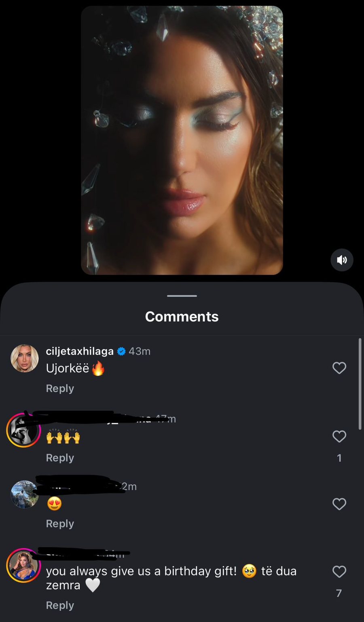Reply to the raised hands comment
The width and height of the screenshot is (364, 622).
[60, 458]
